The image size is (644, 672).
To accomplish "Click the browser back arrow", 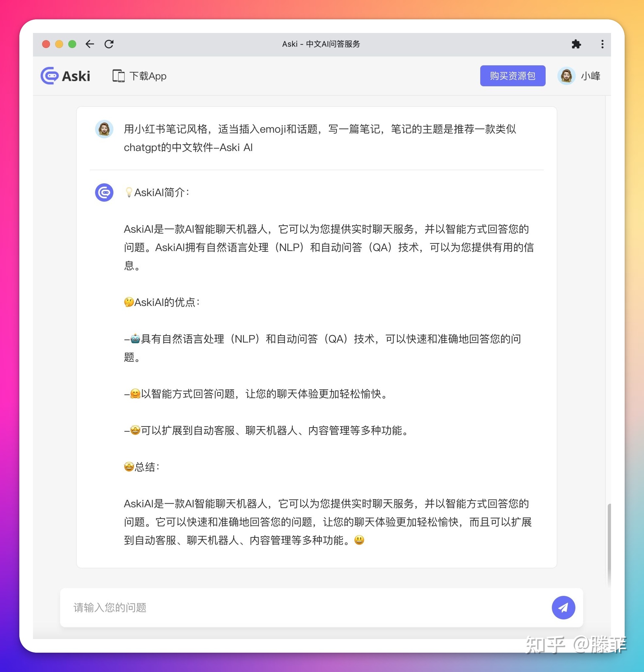I will pyautogui.click(x=90, y=44).
